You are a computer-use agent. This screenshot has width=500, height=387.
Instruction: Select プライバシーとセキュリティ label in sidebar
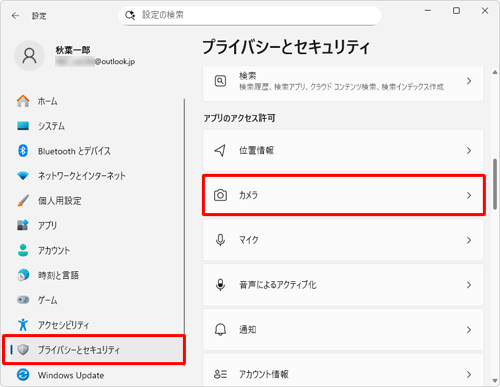click(x=78, y=350)
